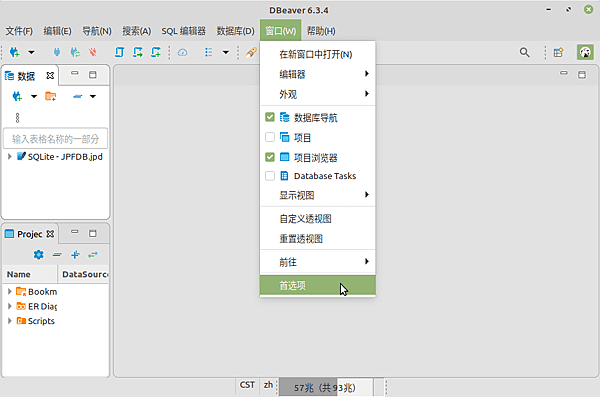Close the Projects tab
Viewport: 600px width, 397px height.
(x=50, y=234)
